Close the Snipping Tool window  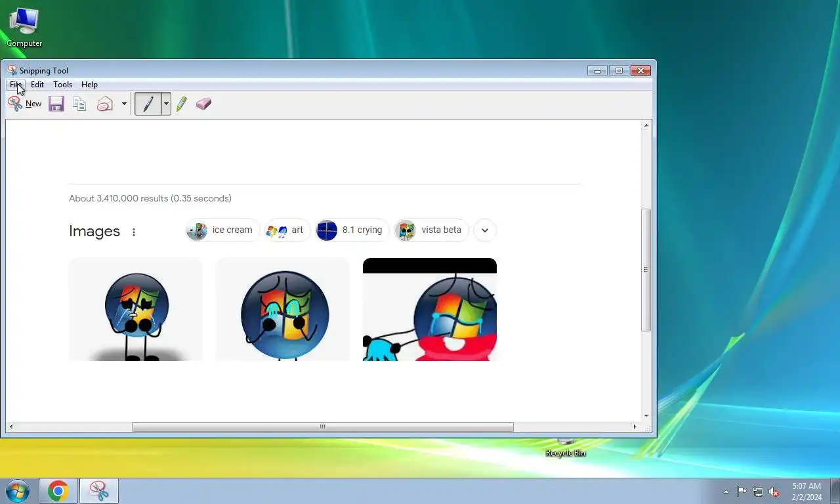(x=640, y=71)
